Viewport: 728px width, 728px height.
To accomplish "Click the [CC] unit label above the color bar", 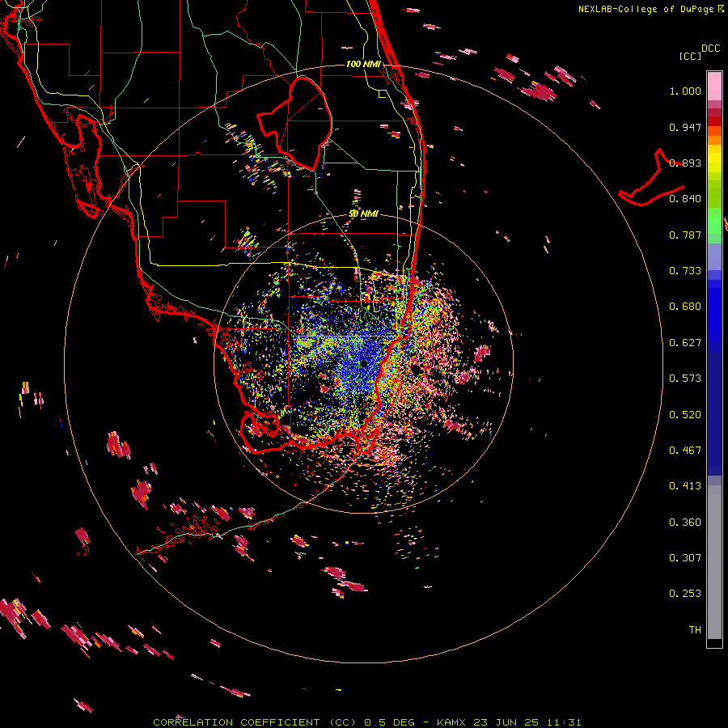I will click(691, 56).
